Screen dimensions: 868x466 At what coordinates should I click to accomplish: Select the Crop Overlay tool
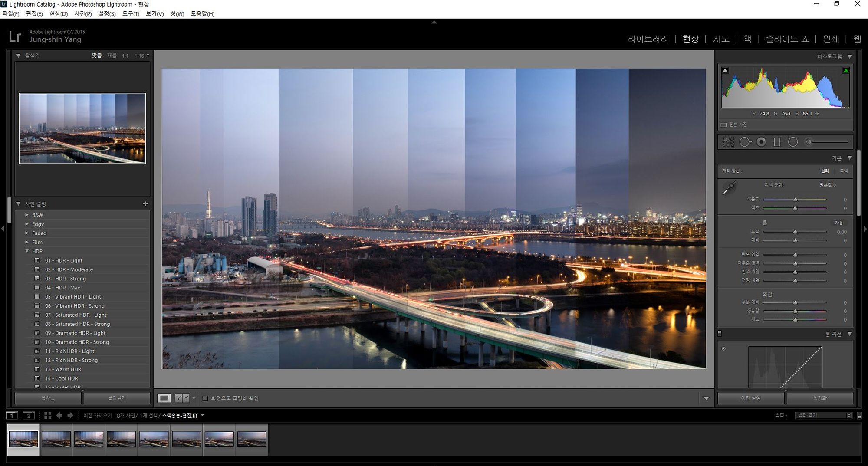pos(728,142)
